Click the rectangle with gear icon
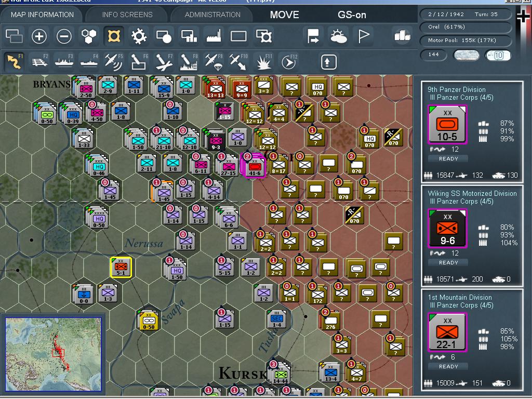 (264, 36)
